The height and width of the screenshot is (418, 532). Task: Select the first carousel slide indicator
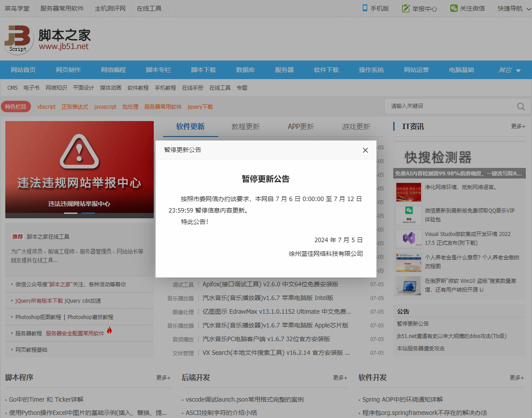(71, 213)
